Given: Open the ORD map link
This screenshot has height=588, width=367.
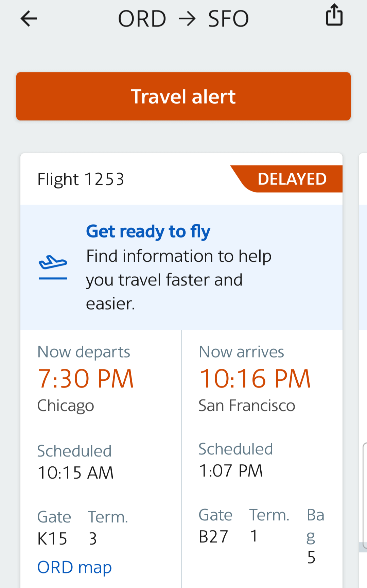Looking at the screenshot, I should (x=74, y=567).
